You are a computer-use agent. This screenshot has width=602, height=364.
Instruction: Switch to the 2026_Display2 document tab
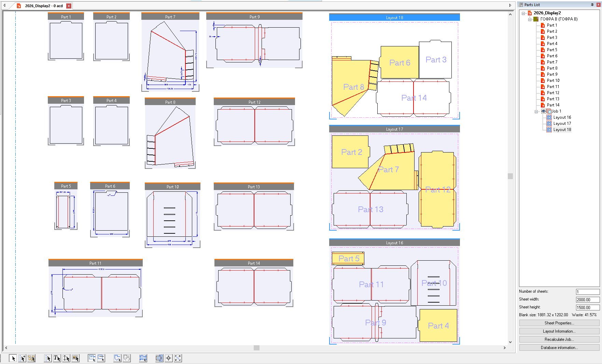(x=43, y=6)
